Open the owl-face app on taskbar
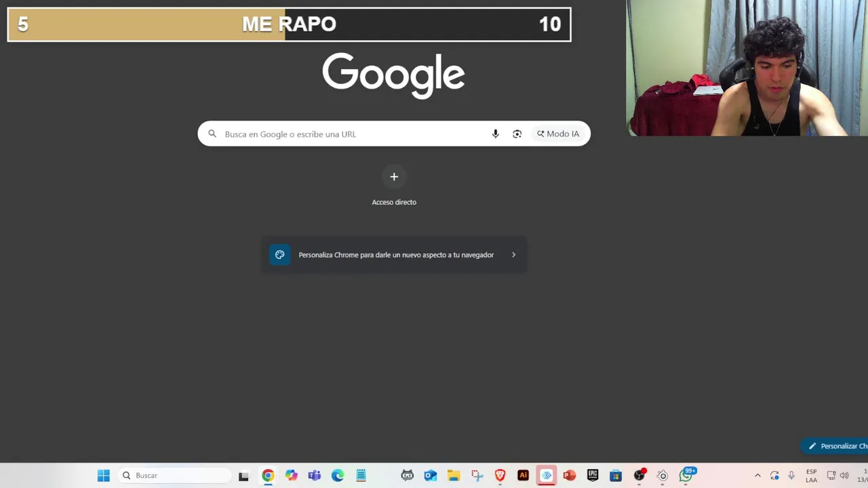This screenshot has height=488, width=868. click(407, 476)
